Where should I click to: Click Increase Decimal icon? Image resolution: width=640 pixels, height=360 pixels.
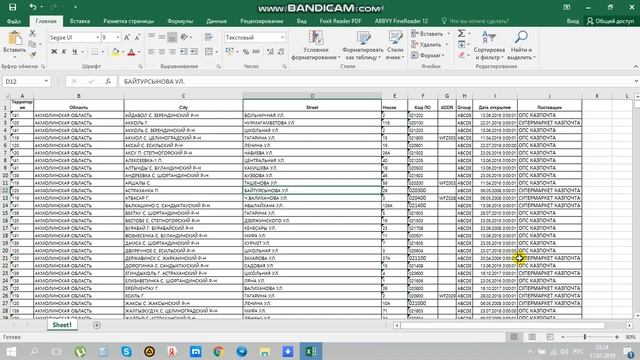(x=270, y=52)
